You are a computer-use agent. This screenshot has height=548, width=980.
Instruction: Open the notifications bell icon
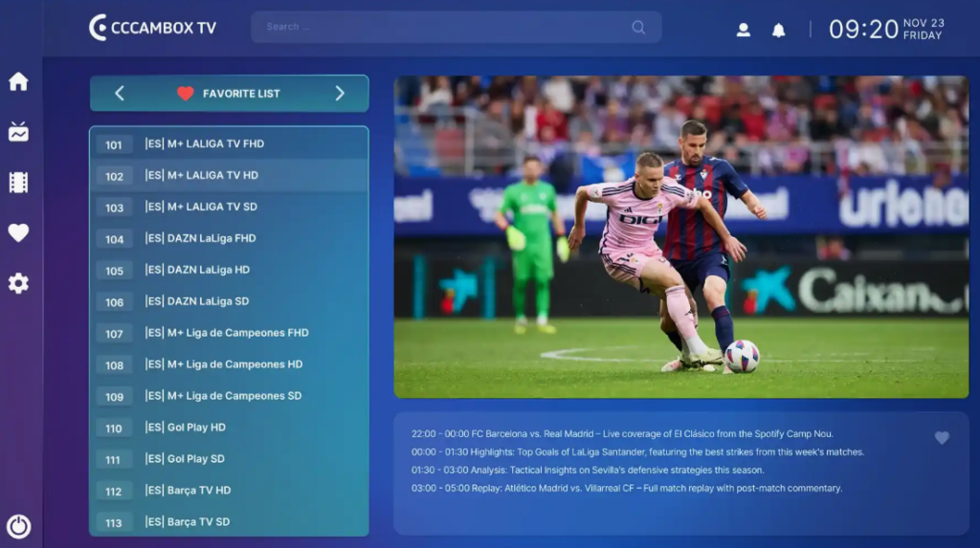point(778,30)
